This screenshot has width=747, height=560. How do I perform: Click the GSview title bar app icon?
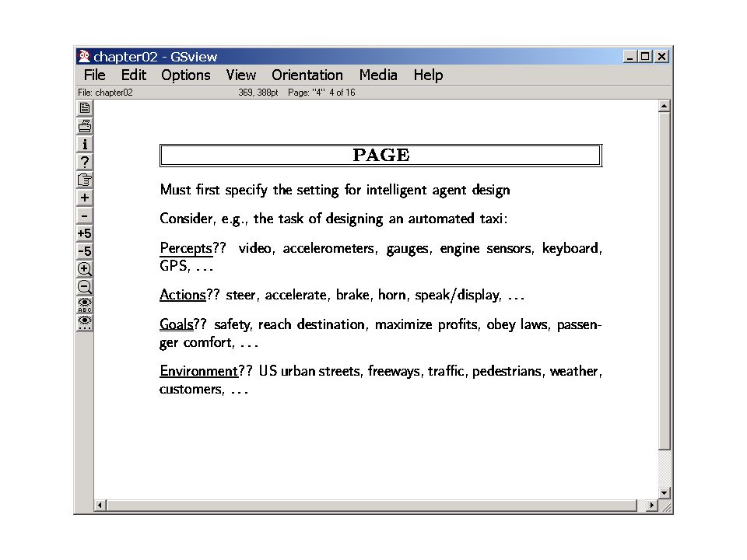tap(84, 56)
